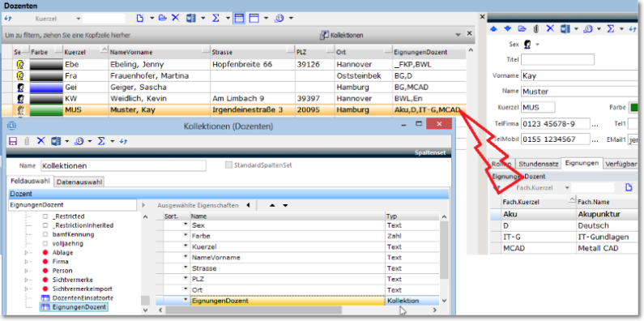Create new record in Dozenten toolbar

140,18
